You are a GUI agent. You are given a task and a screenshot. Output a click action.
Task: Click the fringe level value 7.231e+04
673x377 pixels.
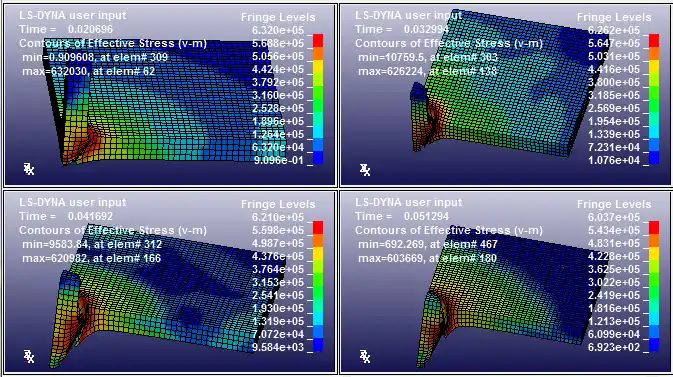[614, 147]
